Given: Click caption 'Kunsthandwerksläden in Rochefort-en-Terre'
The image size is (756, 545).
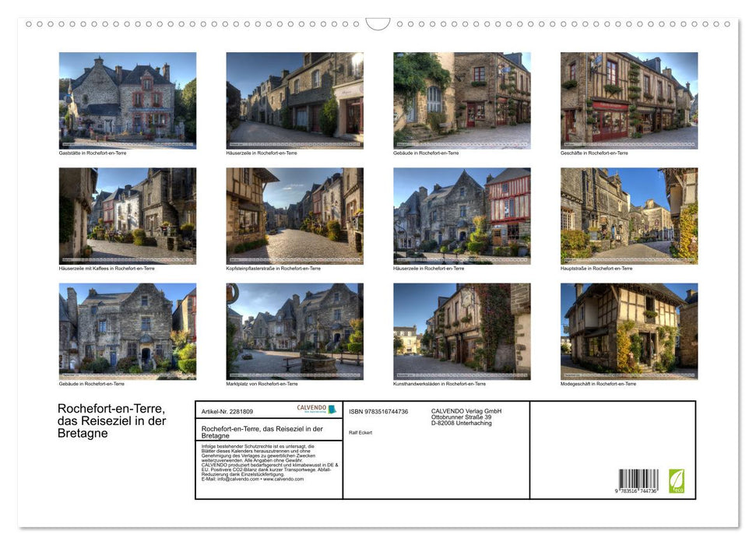Looking at the screenshot, I should (439, 384).
